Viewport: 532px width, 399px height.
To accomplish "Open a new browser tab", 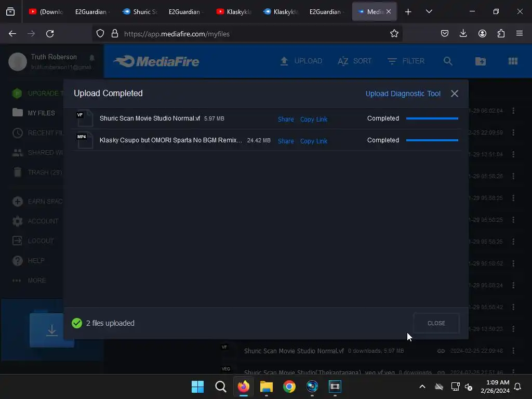I will click(x=408, y=12).
